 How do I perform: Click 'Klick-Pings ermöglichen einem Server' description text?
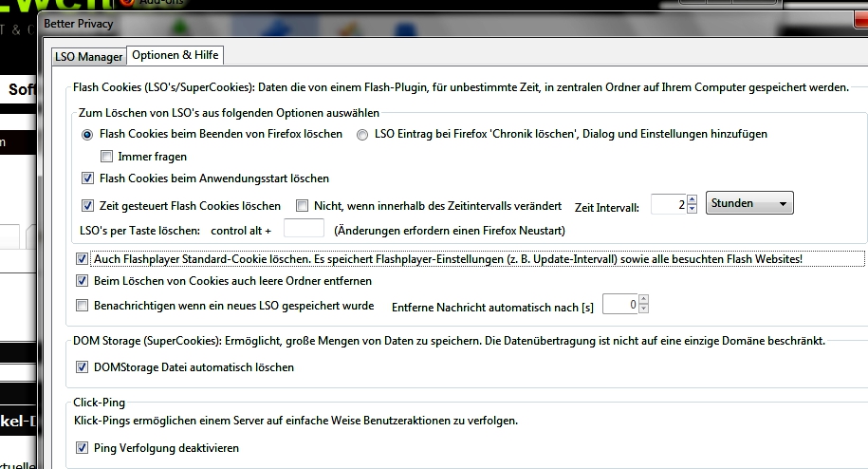tap(296, 421)
